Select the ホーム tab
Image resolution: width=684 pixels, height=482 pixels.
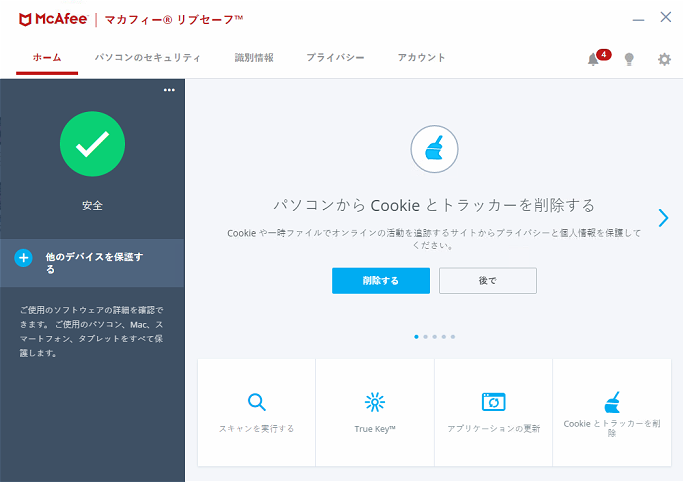coord(47,58)
